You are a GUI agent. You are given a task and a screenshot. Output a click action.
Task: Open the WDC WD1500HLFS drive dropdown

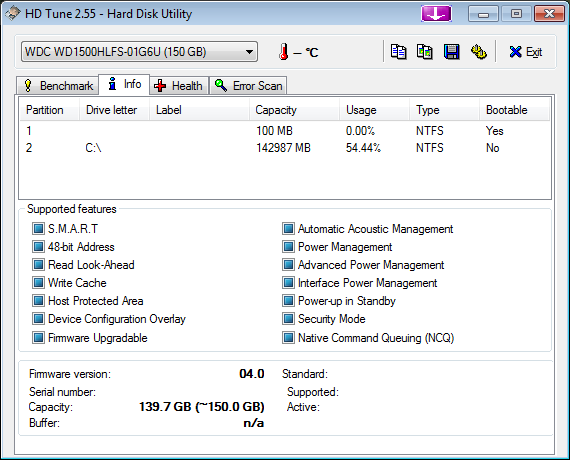coord(139,52)
